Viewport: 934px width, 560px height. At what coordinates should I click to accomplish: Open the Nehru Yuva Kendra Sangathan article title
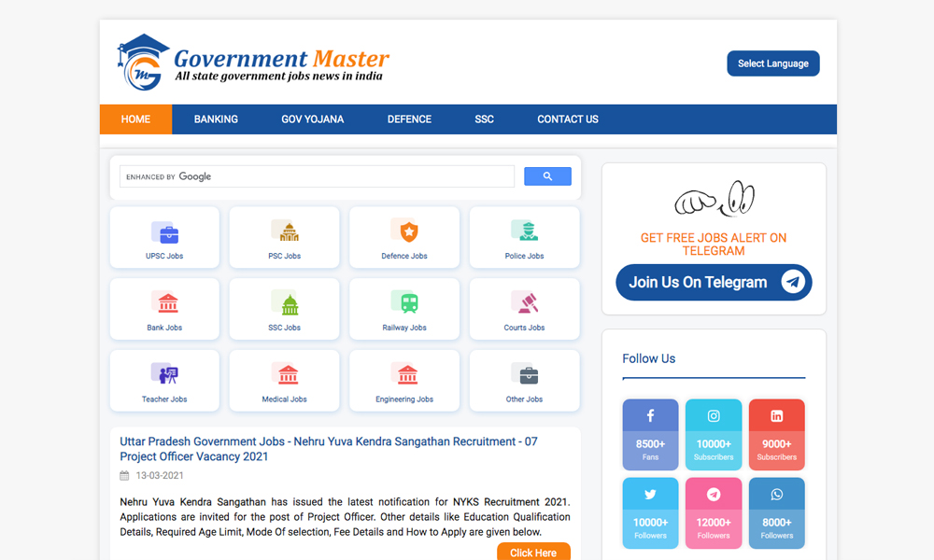(x=328, y=449)
